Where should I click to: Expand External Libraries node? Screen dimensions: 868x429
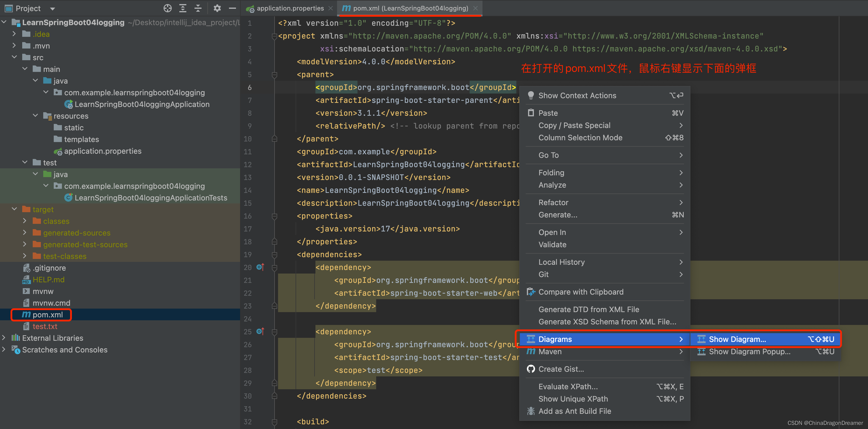tap(4, 338)
